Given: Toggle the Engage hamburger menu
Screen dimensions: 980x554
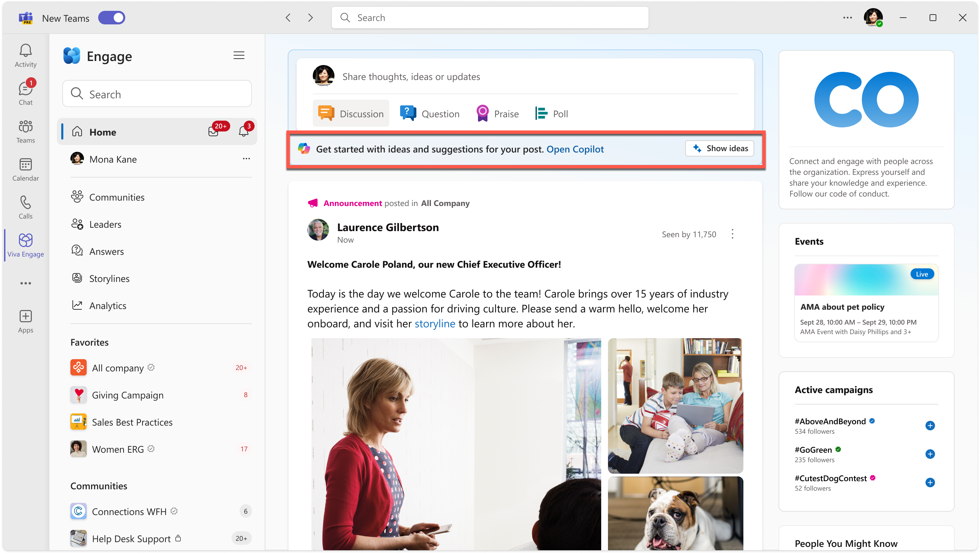Looking at the screenshot, I should 240,55.
